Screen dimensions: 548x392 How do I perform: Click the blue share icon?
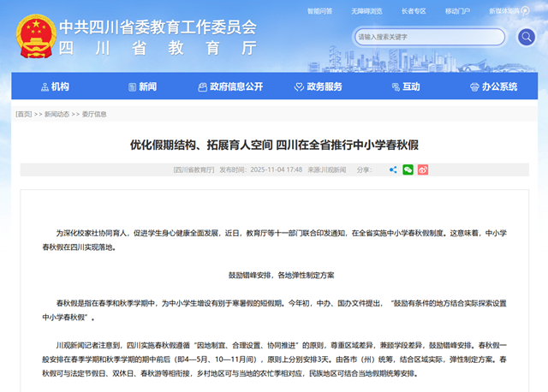pos(393,169)
